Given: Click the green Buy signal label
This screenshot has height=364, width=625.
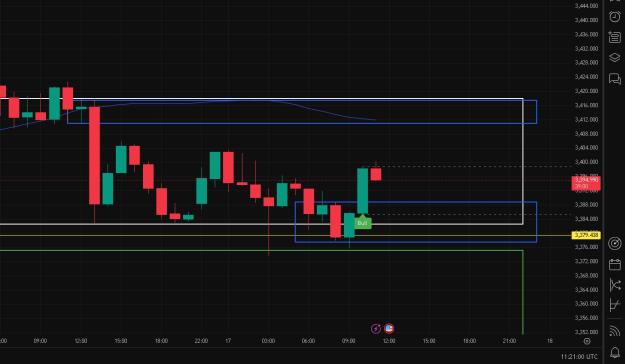Looking at the screenshot, I should pos(362,222).
